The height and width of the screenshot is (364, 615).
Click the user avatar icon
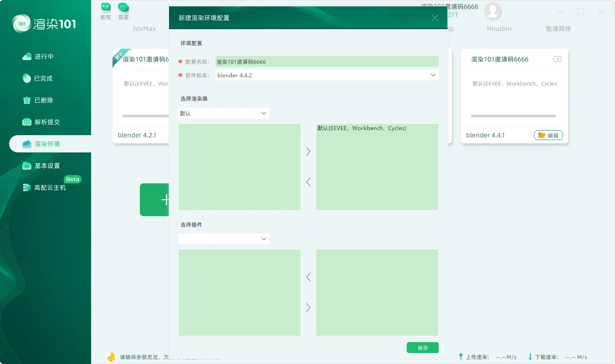[493, 11]
